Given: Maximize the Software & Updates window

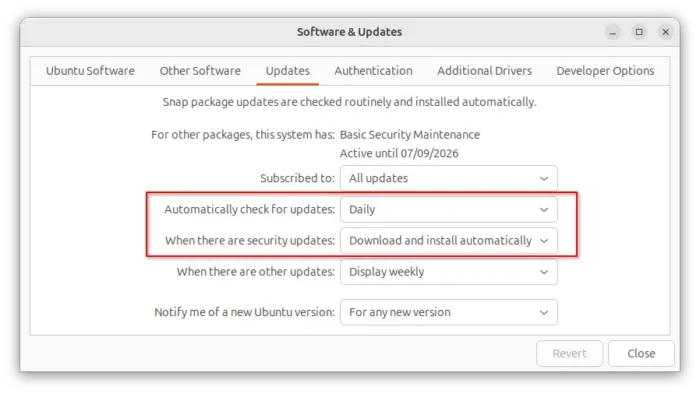Looking at the screenshot, I should coord(639,32).
